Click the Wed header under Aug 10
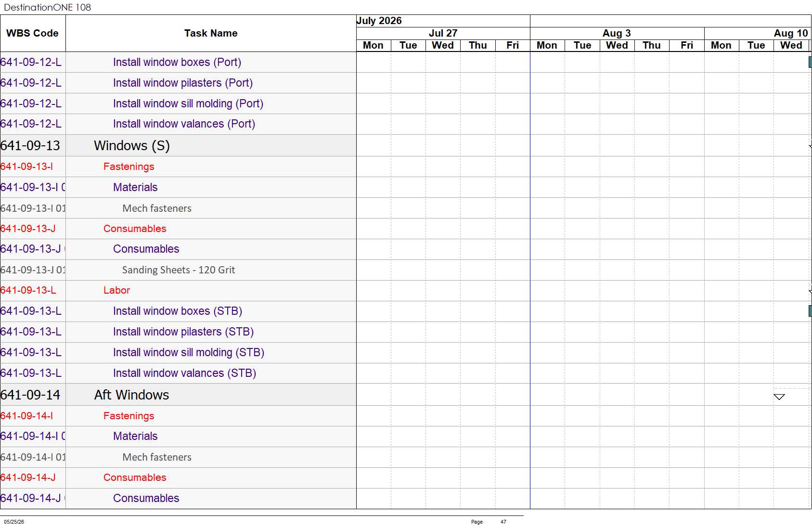 791,45
